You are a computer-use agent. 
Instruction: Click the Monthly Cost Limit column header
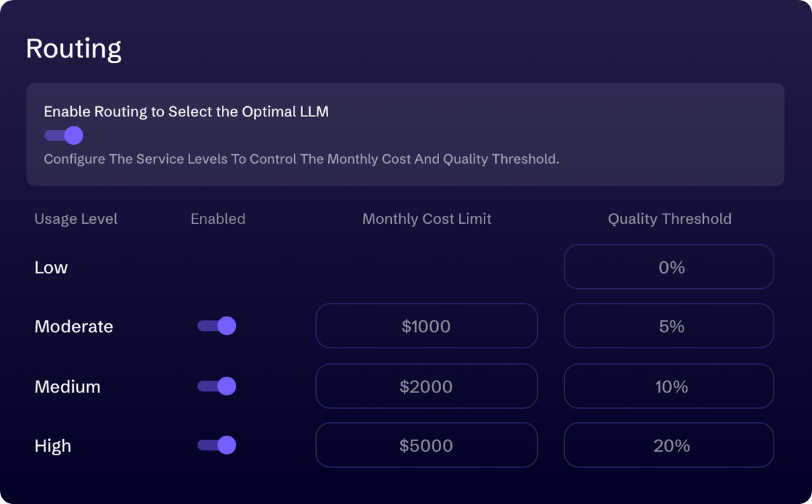(427, 219)
